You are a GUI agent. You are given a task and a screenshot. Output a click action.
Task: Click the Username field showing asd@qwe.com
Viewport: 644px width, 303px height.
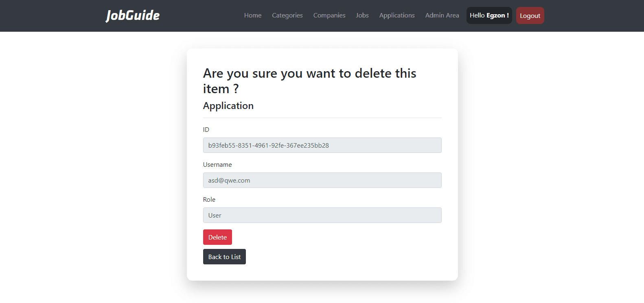point(322,180)
